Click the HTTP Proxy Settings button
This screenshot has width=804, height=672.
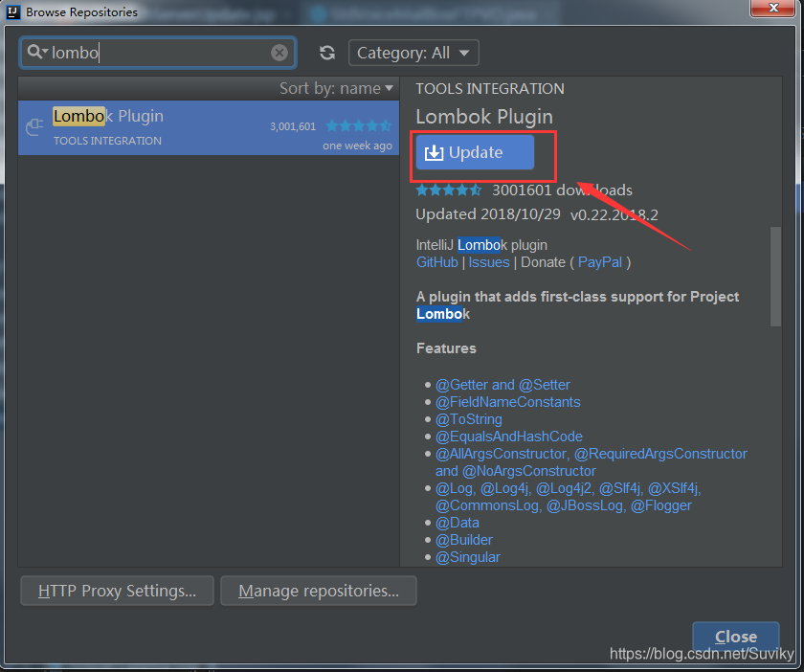point(117,591)
